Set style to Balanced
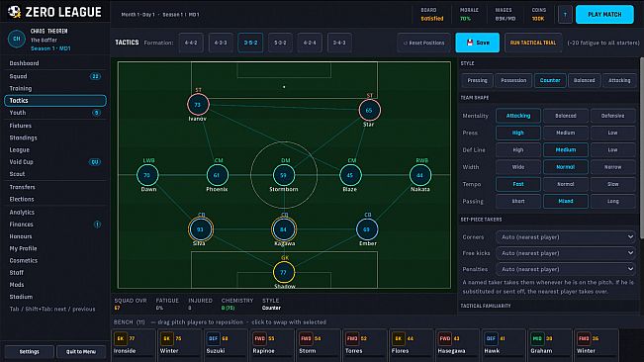Viewport: 644px width, 362px height. click(x=584, y=80)
